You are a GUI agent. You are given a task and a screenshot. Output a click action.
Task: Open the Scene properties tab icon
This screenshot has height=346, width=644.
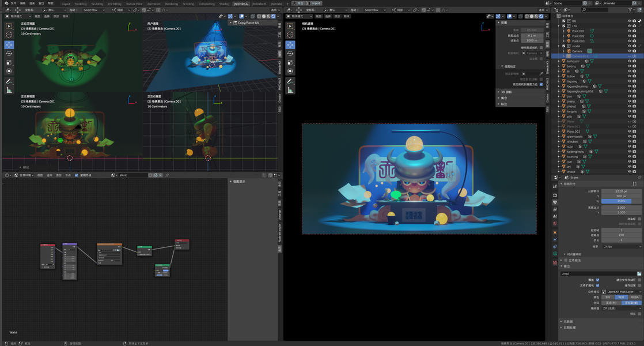(555, 216)
